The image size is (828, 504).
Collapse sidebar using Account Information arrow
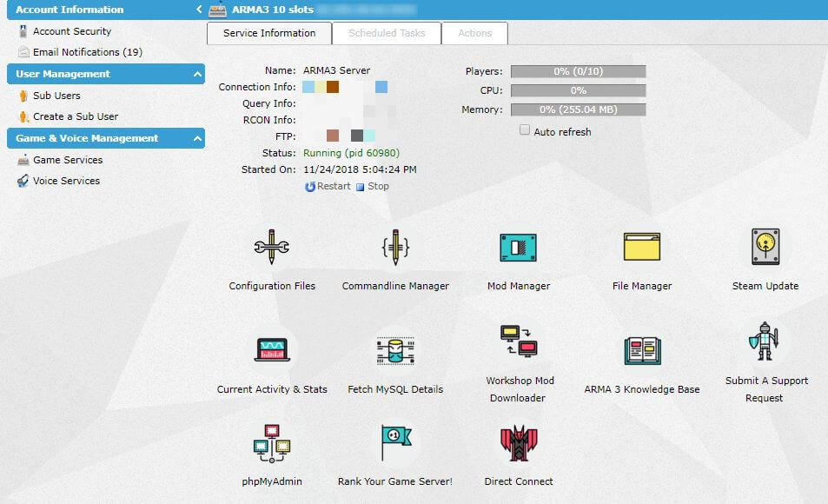tap(199, 10)
